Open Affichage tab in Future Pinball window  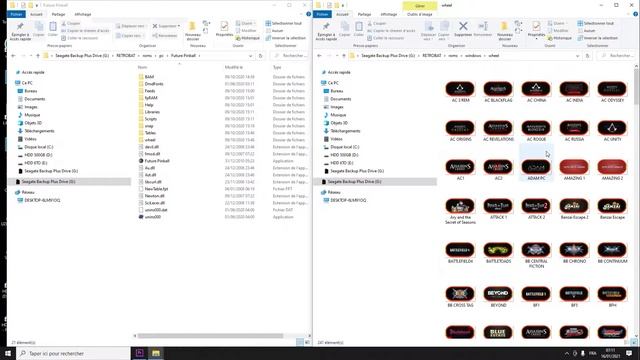[x=83, y=14]
